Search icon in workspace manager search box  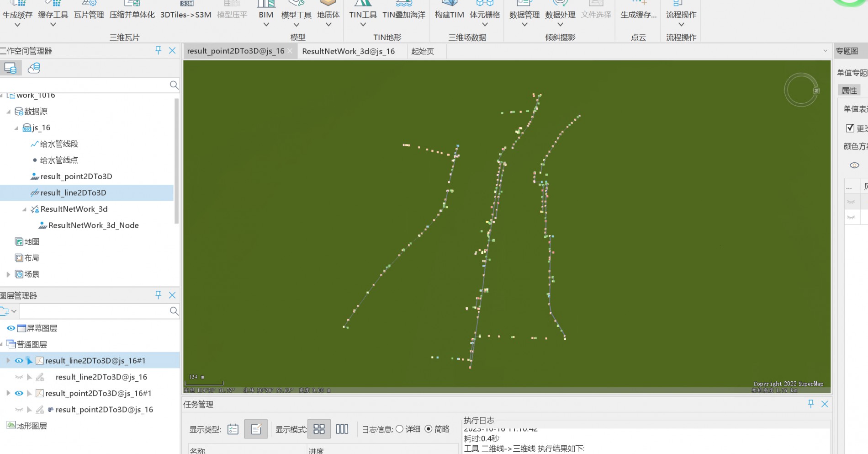coord(174,85)
